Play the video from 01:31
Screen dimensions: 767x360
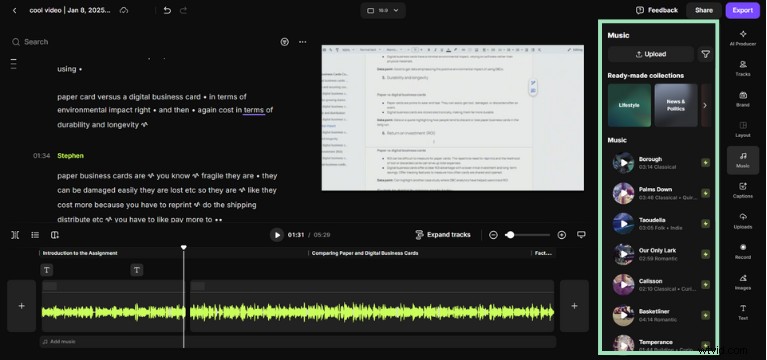277,235
